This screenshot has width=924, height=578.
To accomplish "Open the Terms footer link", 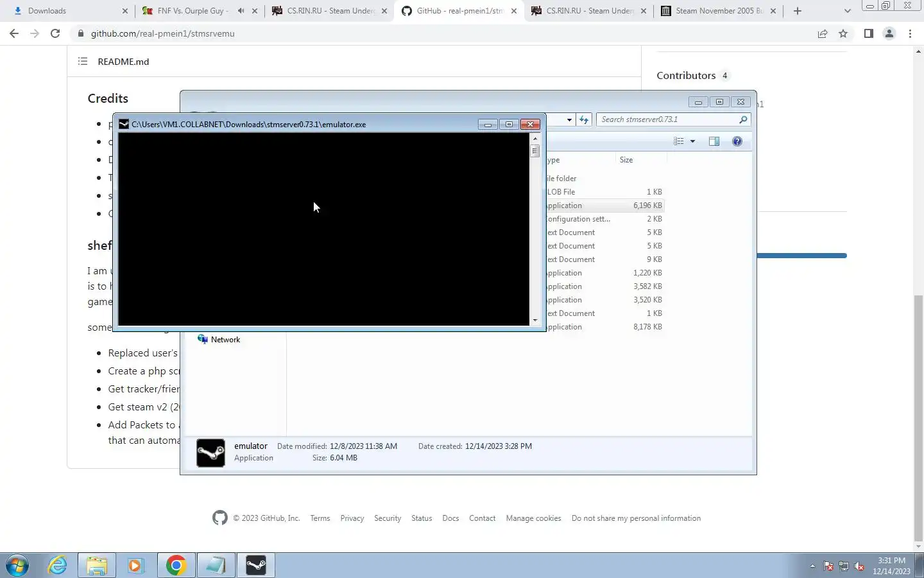I will pyautogui.click(x=320, y=518).
